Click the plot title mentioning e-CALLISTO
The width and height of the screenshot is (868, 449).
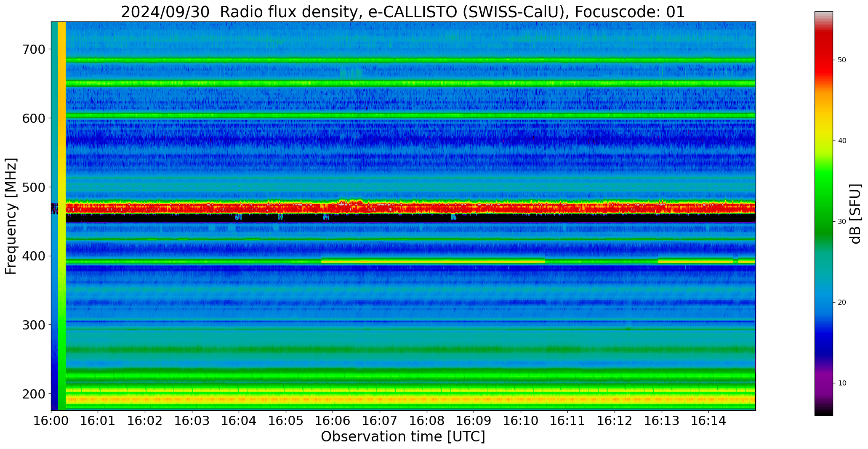tap(403, 12)
